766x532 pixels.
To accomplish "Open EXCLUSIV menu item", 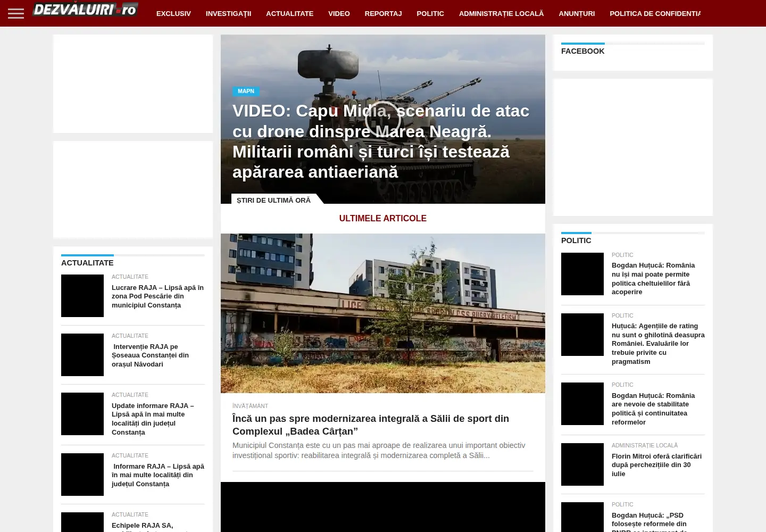I will pos(173,13).
